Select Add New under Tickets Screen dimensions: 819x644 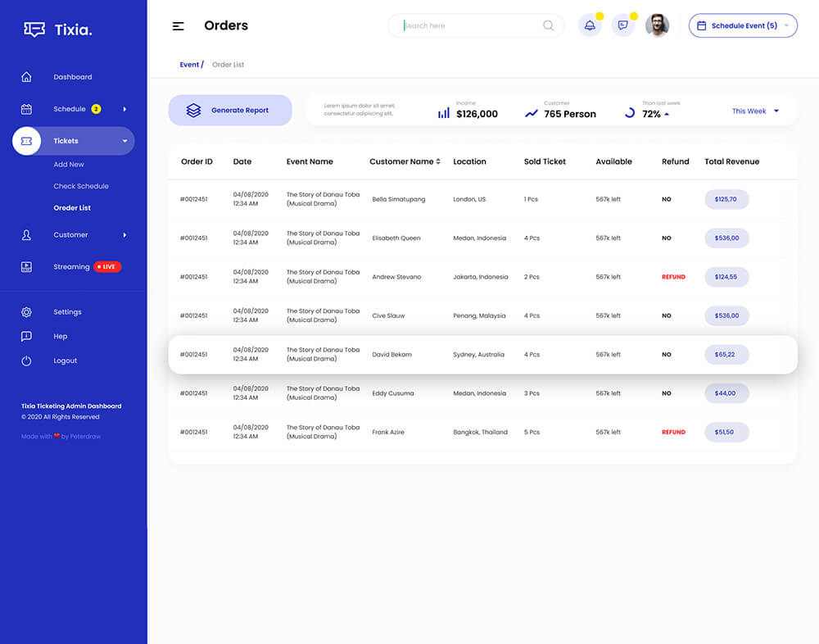[x=69, y=165]
